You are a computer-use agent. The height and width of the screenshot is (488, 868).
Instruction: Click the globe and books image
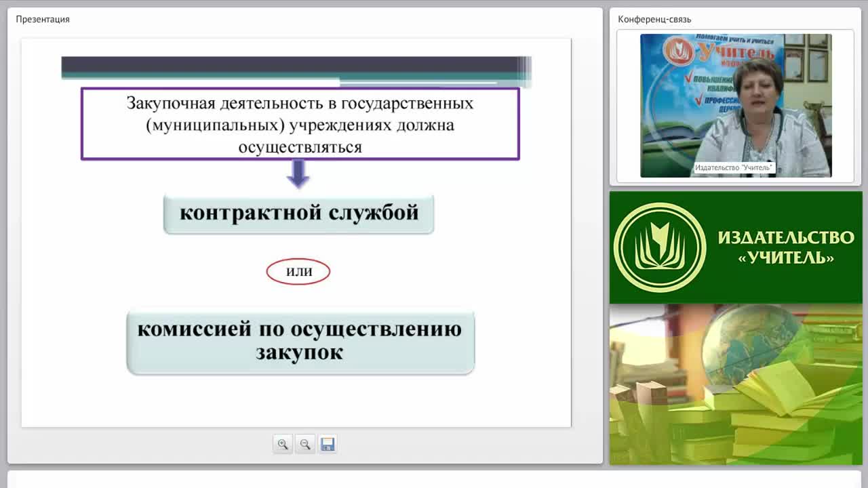click(736, 384)
